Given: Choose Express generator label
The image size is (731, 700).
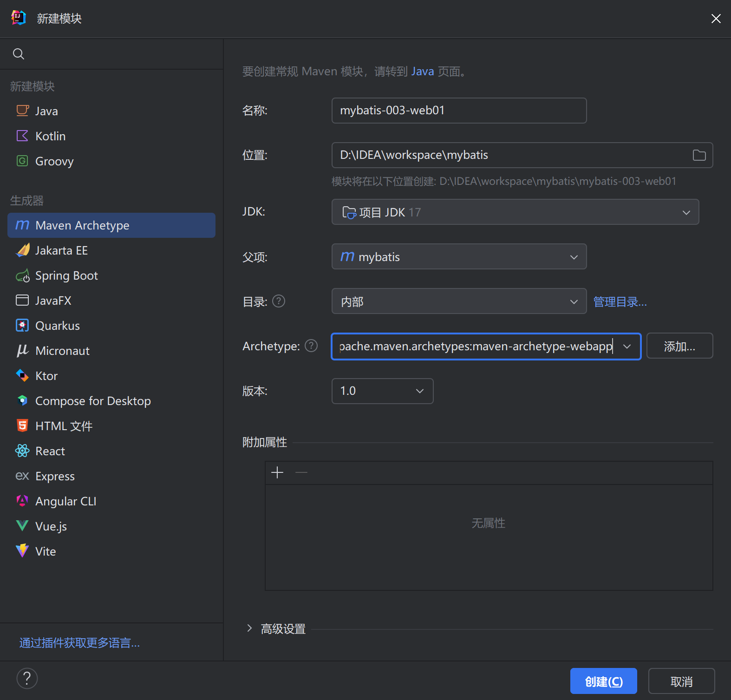Looking at the screenshot, I should [x=55, y=476].
